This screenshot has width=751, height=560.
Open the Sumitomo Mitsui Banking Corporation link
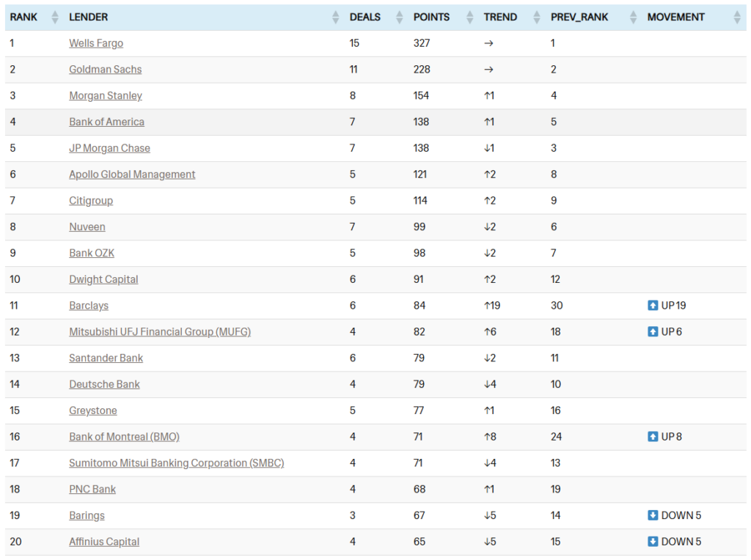176,463
